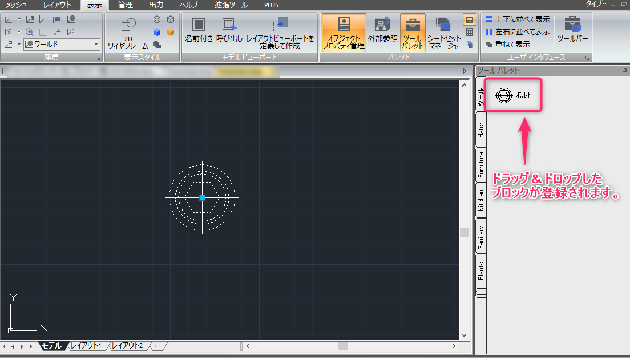The width and height of the screenshot is (630, 364).
Task: Switch to the 管理 ribbon tab
Action: click(126, 5)
